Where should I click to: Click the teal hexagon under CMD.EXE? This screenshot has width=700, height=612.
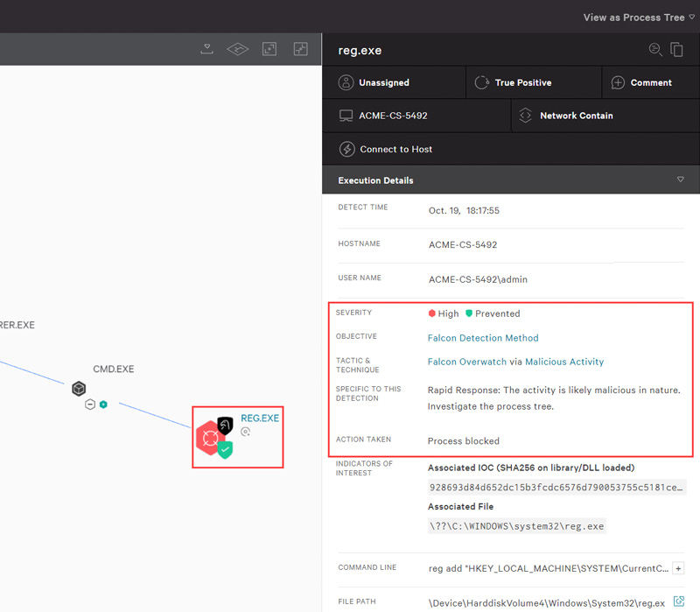pyautogui.click(x=103, y=404)
